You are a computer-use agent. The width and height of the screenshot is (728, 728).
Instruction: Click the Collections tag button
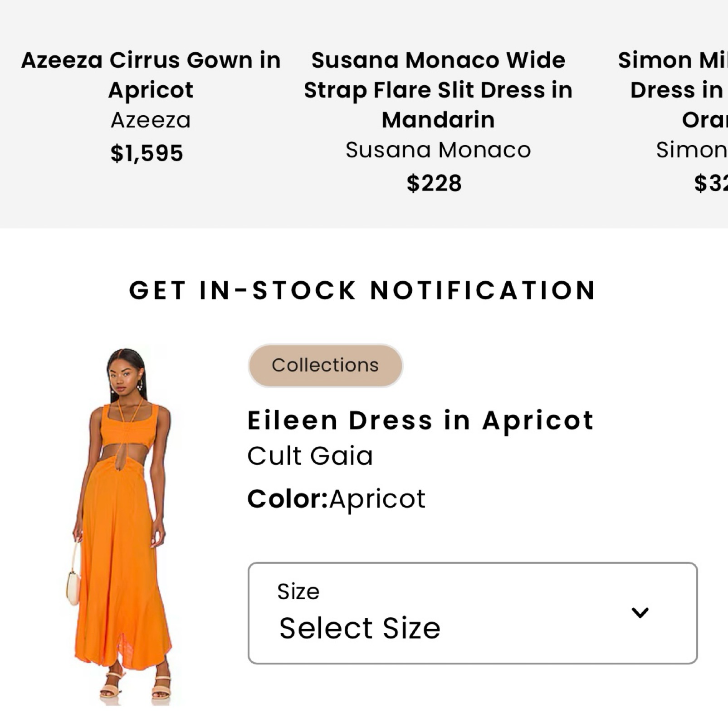pyautogui.click(x=325, y=366)
